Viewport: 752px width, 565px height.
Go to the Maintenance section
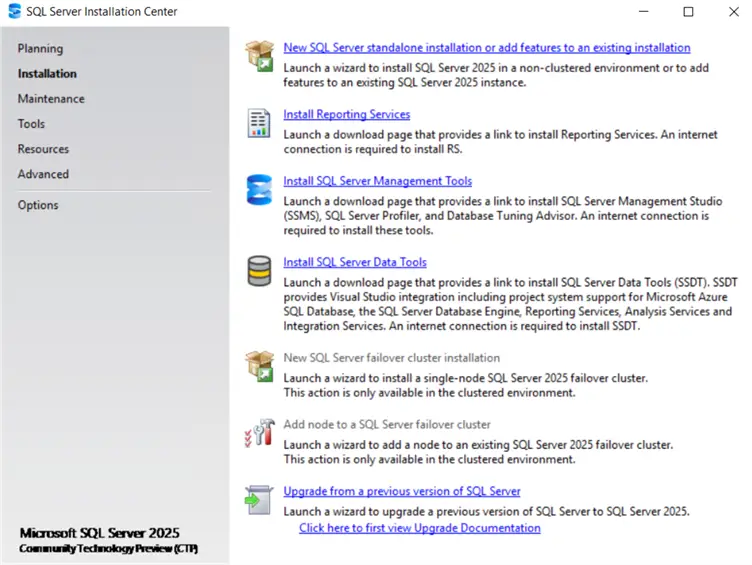pyautogui.click(x=51, y=99)
